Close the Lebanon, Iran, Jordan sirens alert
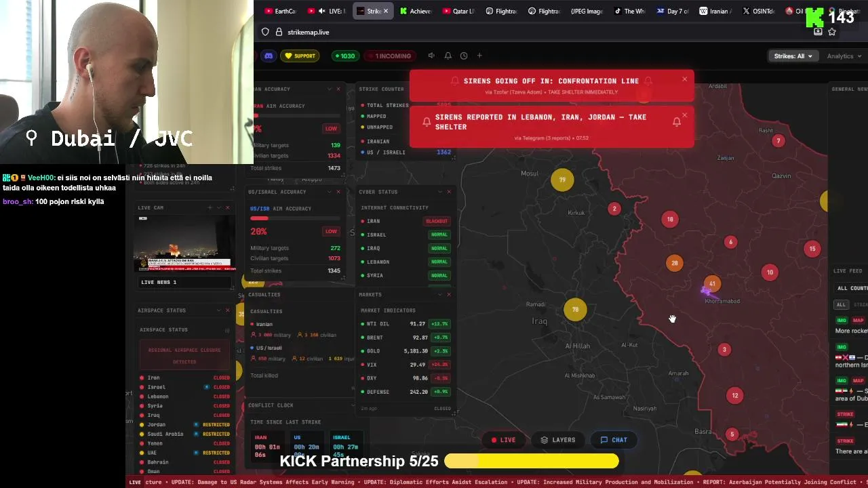The width and height of the screenshot is (868, 488). pyautogui.click(x=685, y=115)
